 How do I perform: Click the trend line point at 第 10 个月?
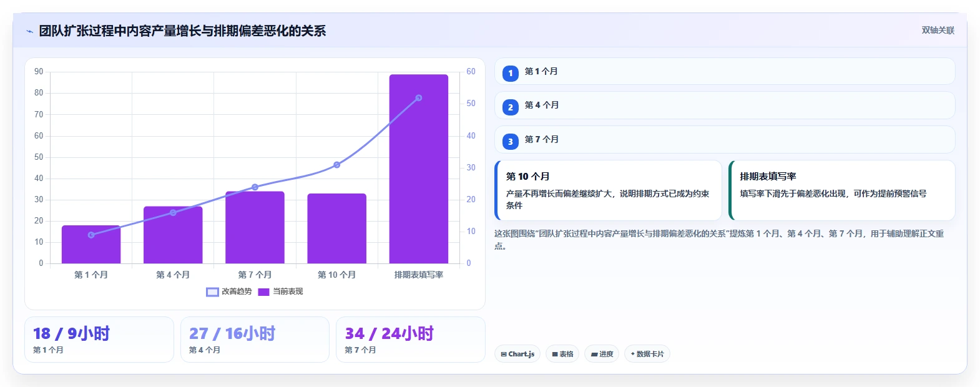(x=336, y=165)
